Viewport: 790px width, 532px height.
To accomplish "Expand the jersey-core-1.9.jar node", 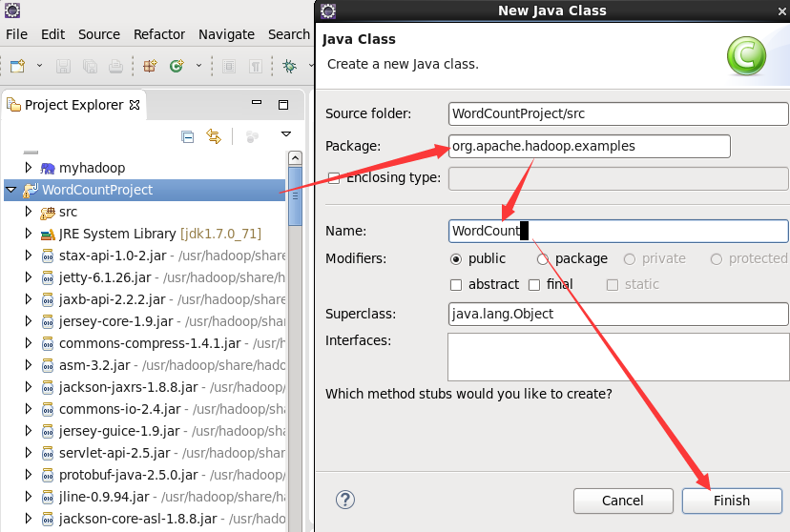I will pos(29,320).
